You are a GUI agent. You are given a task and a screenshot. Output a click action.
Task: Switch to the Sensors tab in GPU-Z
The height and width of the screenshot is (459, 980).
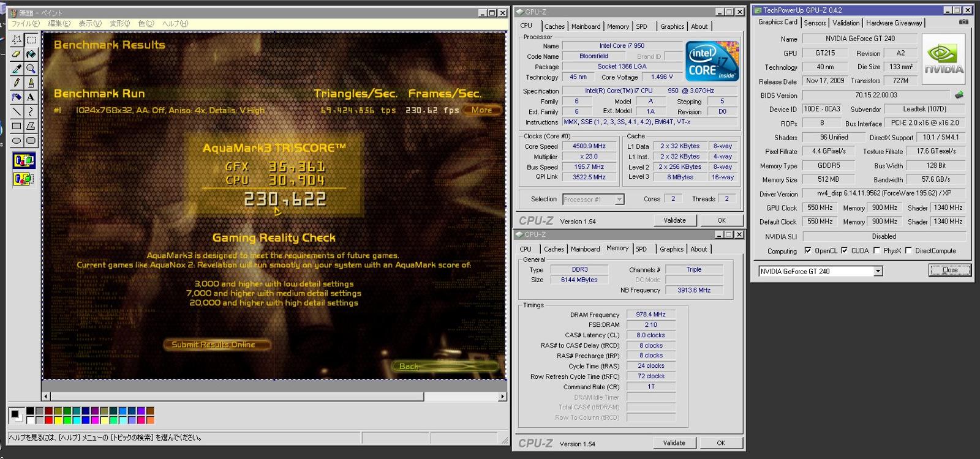point(815,23)
